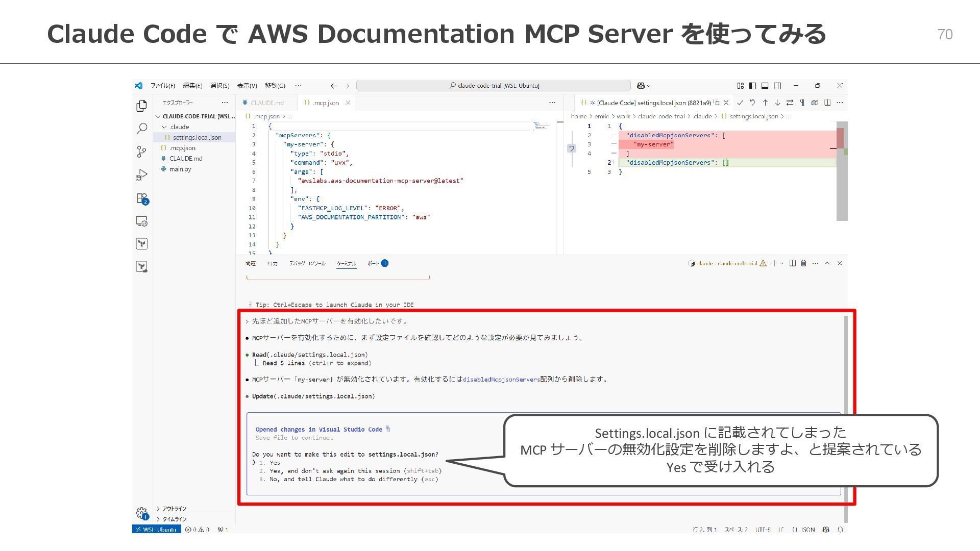Viewport: 980px width, 551px height.
Task: Switch to the ポート panel tab
Action: 378,263
